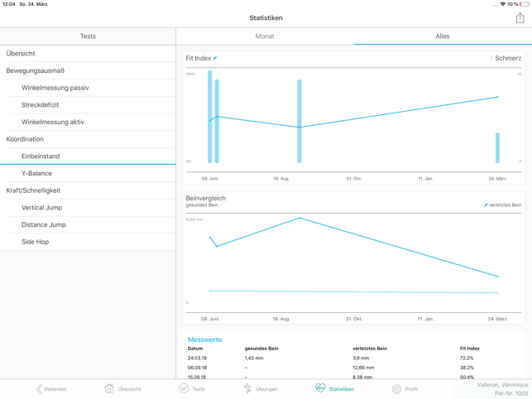
Task: Click the 1,43 mm value
Action: 254,358
